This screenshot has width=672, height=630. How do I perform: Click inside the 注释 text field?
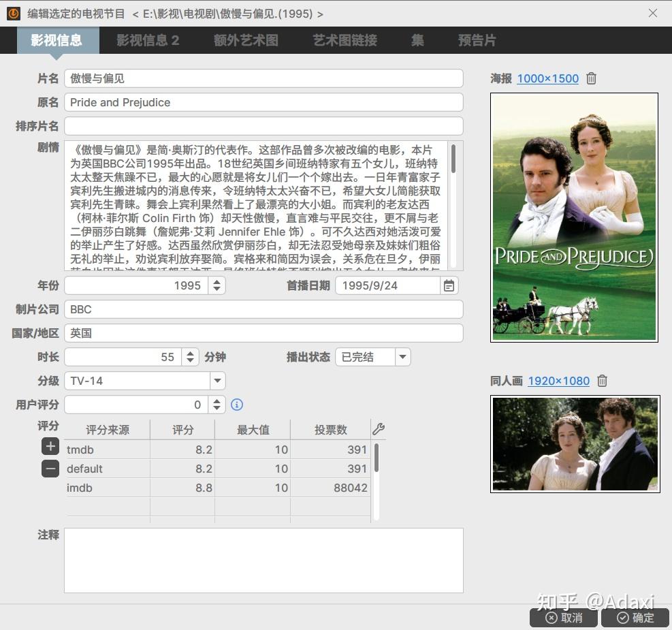pyautogui.click(x=262, y=558)
